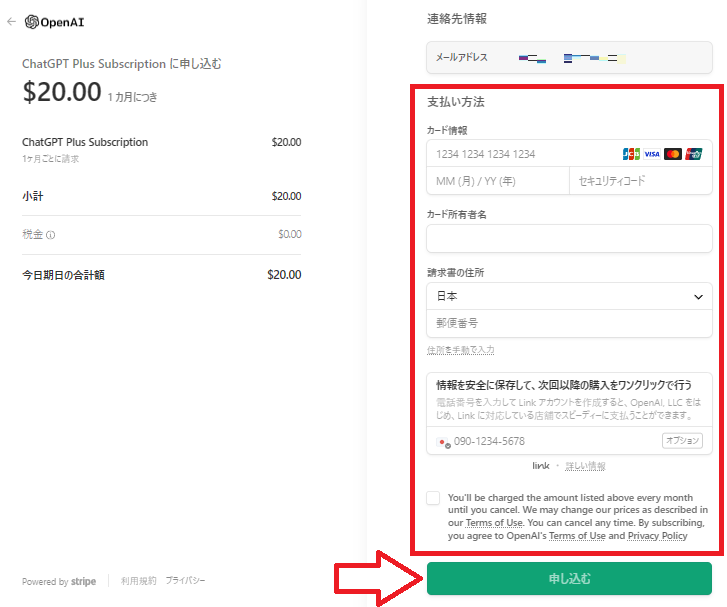Image resolution: width=727 pixels, height=607 pixels.
Task: Open the Privacy Policy link
Action: [657, 536]
